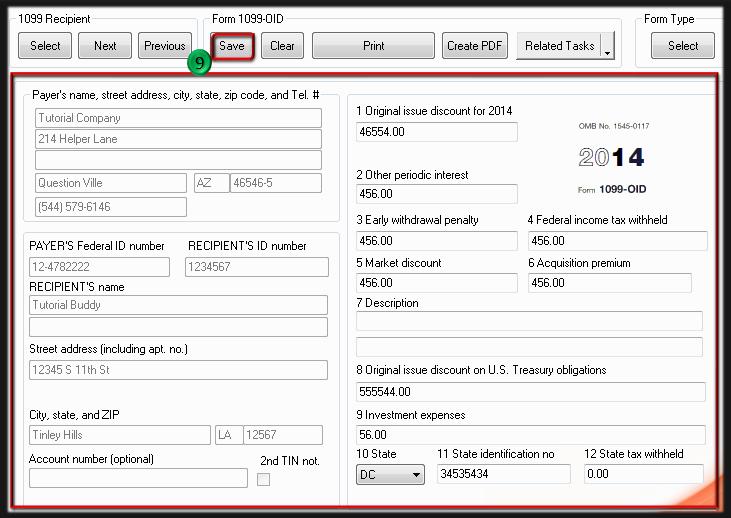Viewport: 731px width, 518px height.
Task: Click the Other periodic interest field
Action: point(437,194)
